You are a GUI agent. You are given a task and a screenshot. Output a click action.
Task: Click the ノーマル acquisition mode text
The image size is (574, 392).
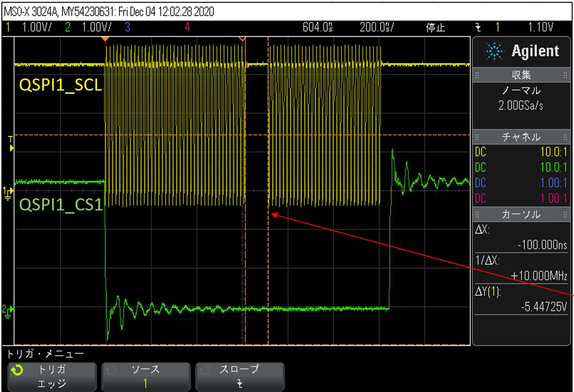(x=521, y=91)
